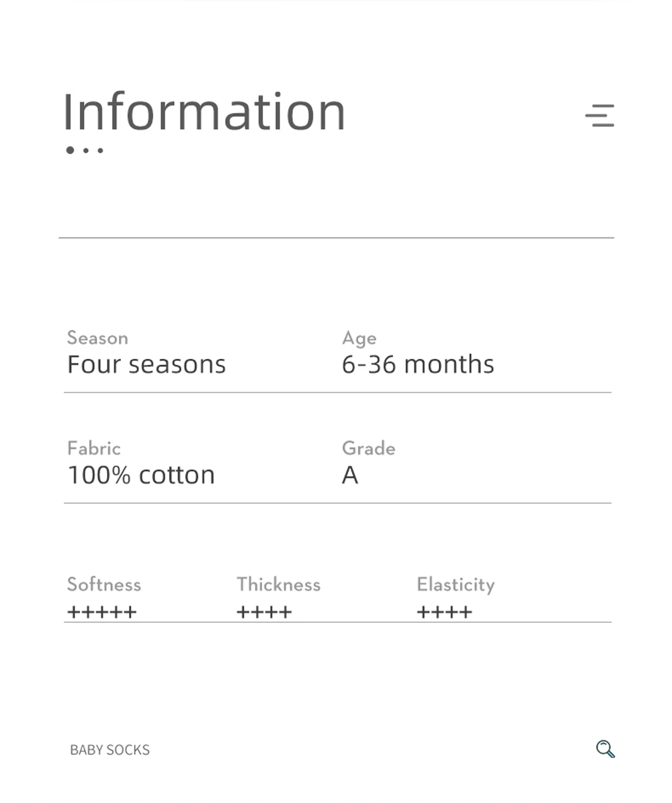The width and height of the screenshot is (672, 803).
Task: Click the largest first dot below Information
Action: click(70, 150)
